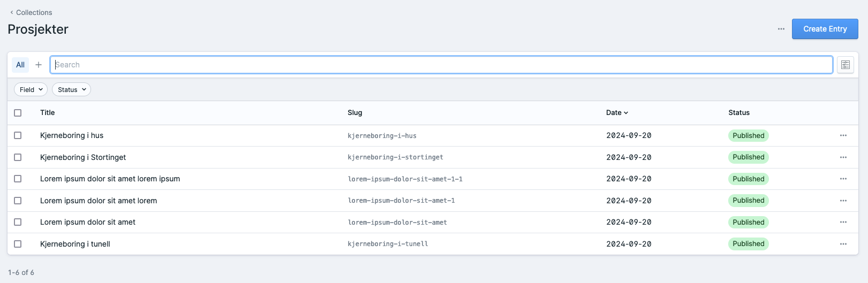Check the Kjerneboring i tunell row checkbox
The width and height of the screenshot is (868, 283).
pos(18,244)
